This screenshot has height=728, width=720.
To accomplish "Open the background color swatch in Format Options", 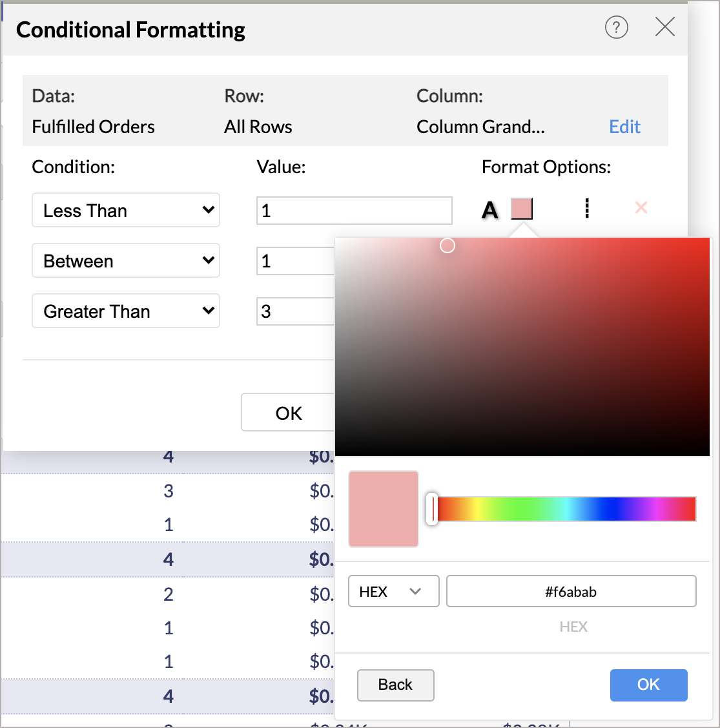I will point(522,209).
